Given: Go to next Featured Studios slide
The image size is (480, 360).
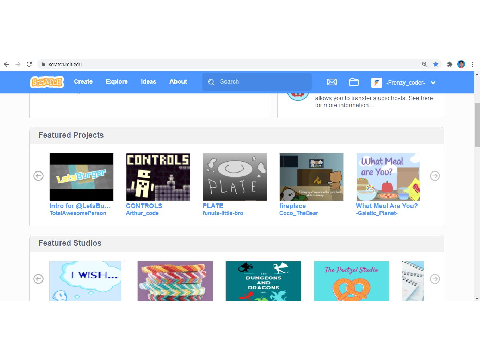Looking at the screenshot, I should pyautogui.click(x=435, y=279).
